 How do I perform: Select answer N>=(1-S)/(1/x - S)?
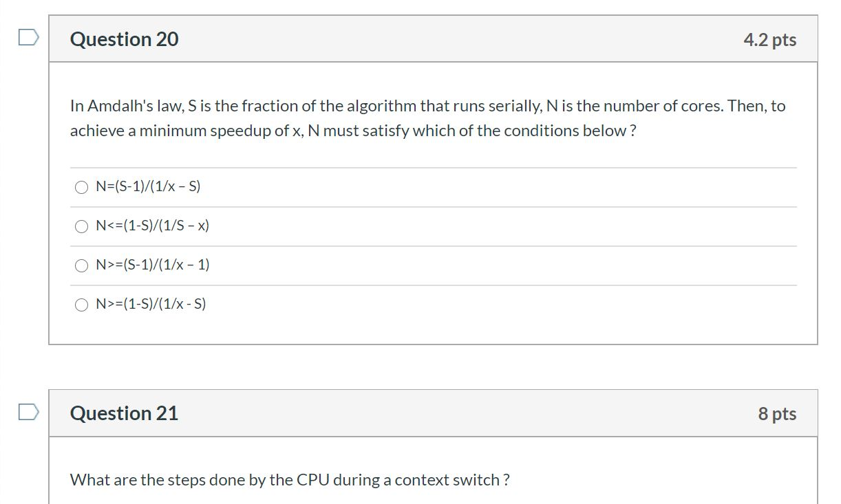(x=81, y=304)
